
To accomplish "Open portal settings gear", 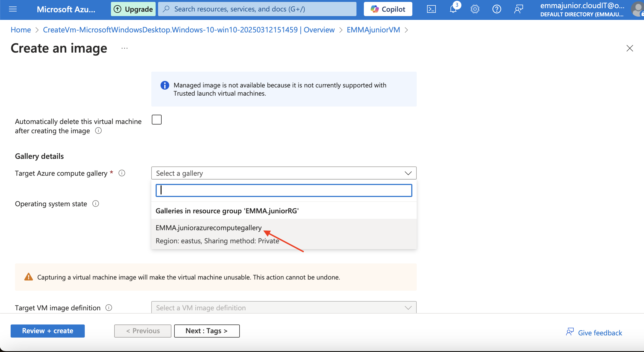I will [475, 9].
